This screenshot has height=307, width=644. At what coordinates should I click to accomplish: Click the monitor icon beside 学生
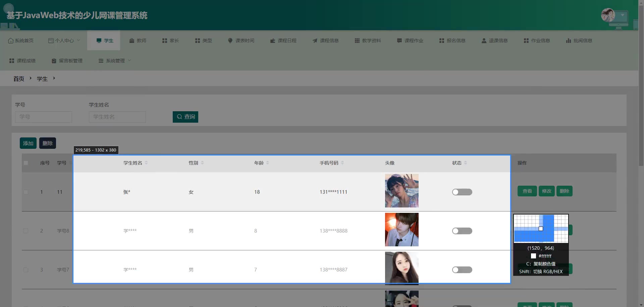(x=99, y=41)
